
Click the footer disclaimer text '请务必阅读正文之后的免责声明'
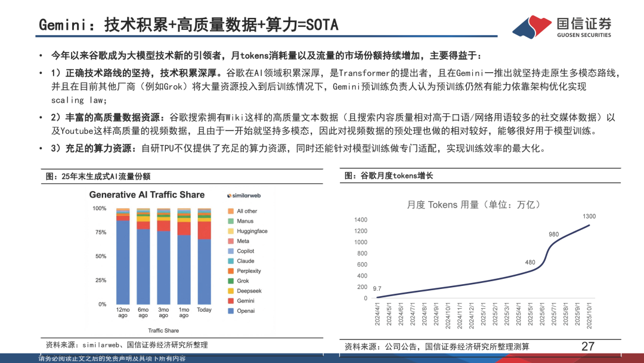[x=112, y=358]
